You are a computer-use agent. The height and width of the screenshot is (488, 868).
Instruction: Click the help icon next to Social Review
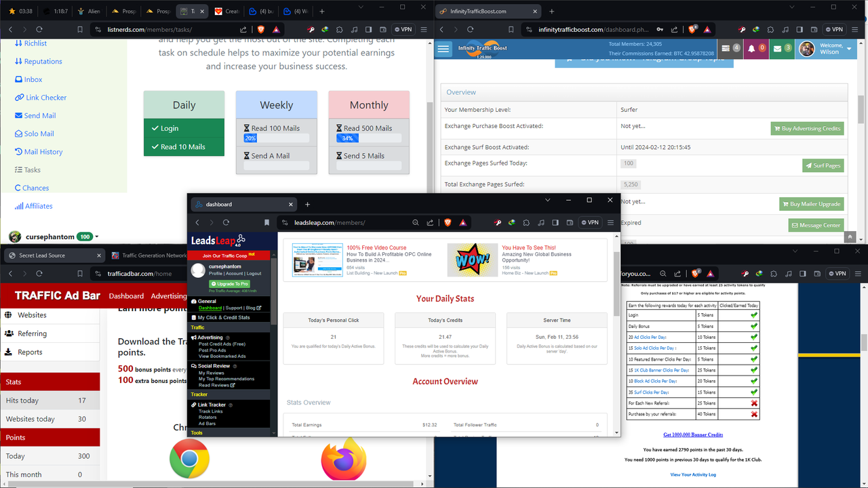click(x=235, y=365)
